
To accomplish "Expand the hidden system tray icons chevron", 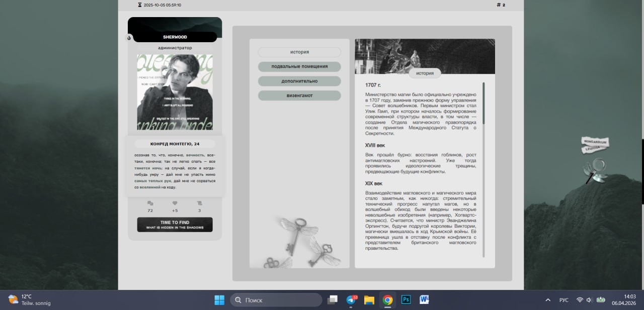I will [548, 300].
